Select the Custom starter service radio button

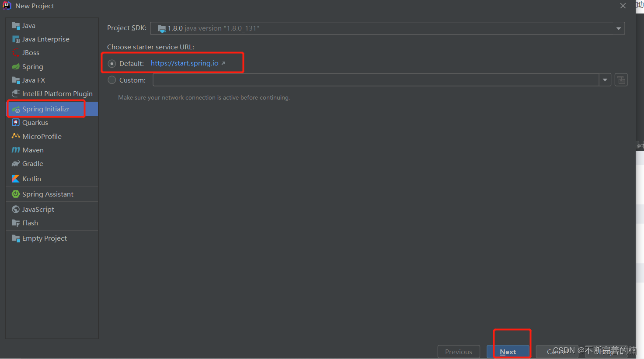(x=112, y=80)
